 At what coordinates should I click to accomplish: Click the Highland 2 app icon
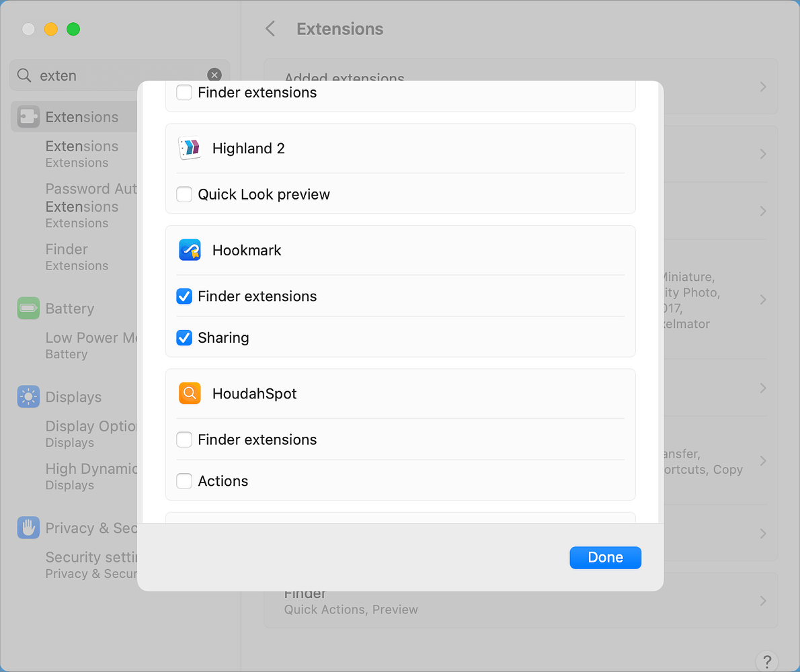coord(190,149)
